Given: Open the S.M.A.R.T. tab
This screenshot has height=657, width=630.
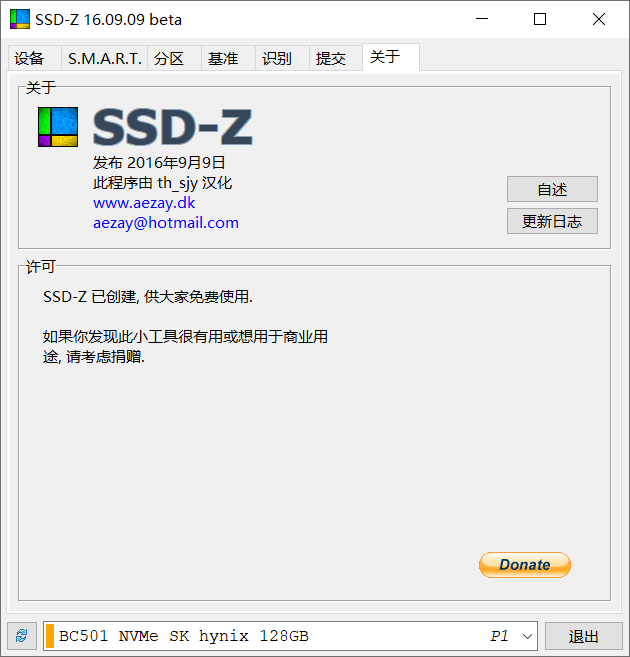Looking at the screenshot, I should click(104, 58).
